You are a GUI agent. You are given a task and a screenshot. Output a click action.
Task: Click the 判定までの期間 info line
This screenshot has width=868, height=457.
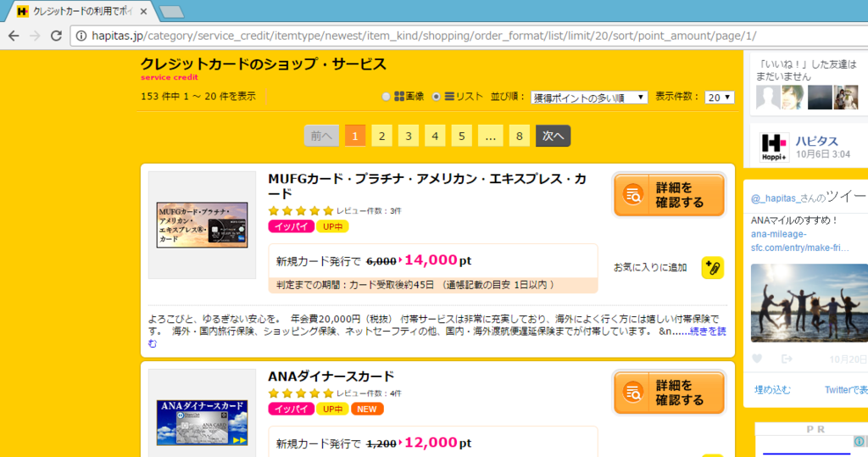tap(433, 285)
